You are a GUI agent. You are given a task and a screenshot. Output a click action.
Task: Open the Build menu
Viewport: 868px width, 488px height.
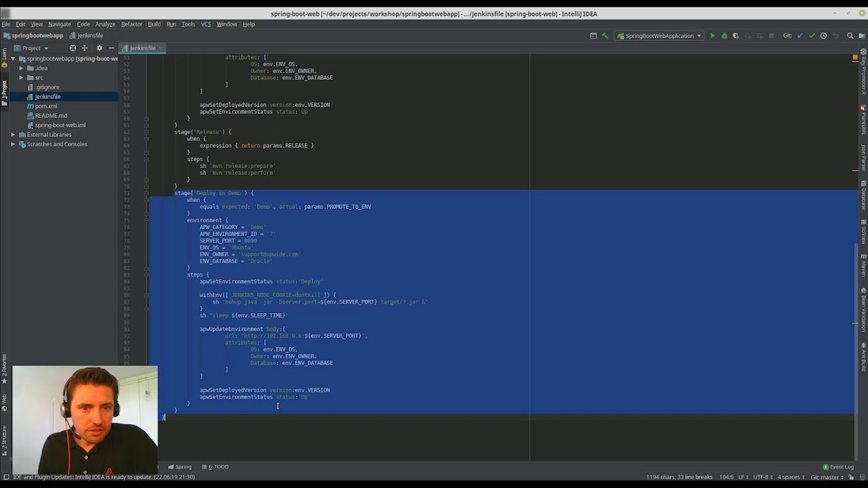154,24
